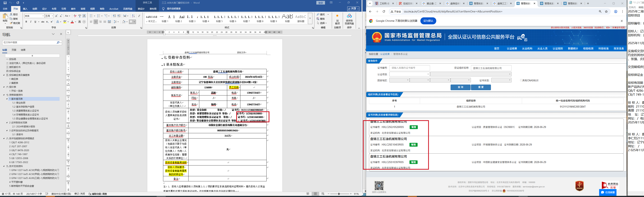The image size is (644, 197).
Task: Collapse the 五 投标响应表及偏差表 heading
Action: (x=4, y=75)
